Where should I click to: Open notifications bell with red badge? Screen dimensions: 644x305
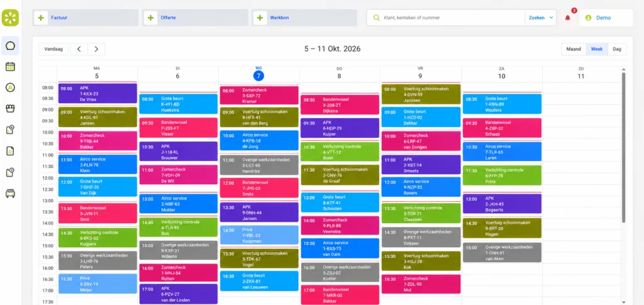click(x=568, y=18)
